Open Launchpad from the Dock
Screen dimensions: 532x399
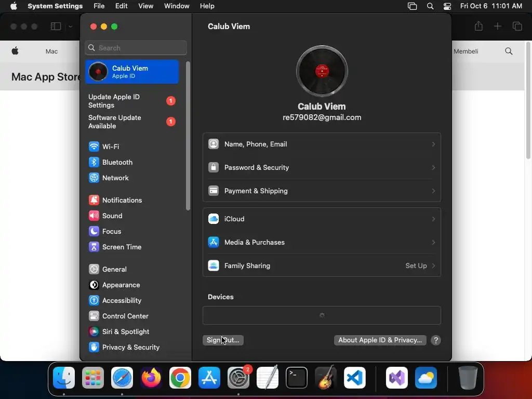pos(93,378)
